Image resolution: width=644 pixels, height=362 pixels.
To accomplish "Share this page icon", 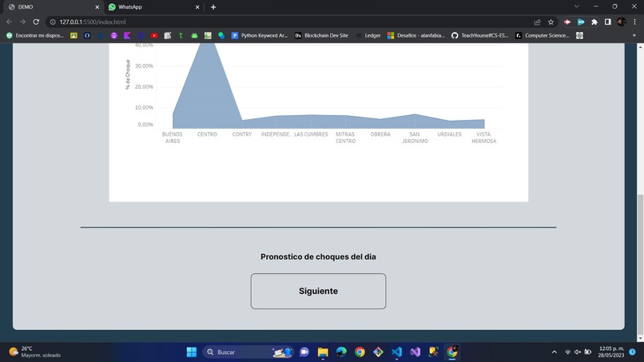I will click(537, 22).
